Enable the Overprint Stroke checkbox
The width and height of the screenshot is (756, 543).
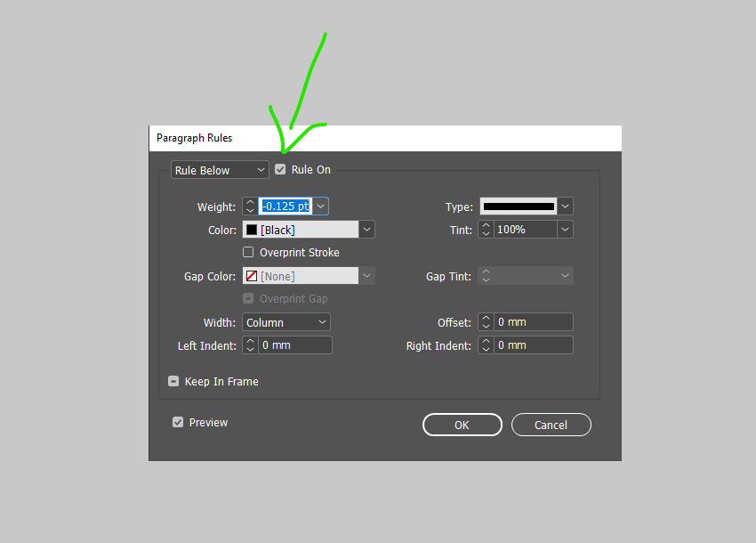coord(248,252)
